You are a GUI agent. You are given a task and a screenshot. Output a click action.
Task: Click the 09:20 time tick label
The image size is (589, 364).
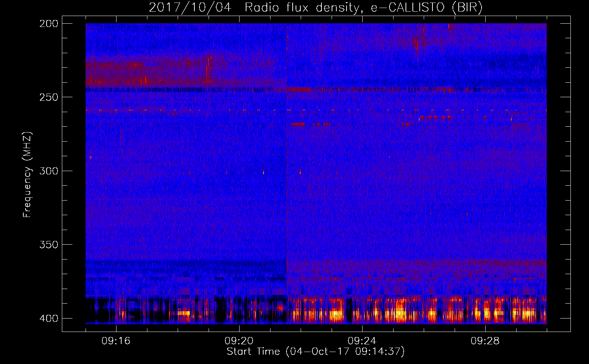(239, 341)
